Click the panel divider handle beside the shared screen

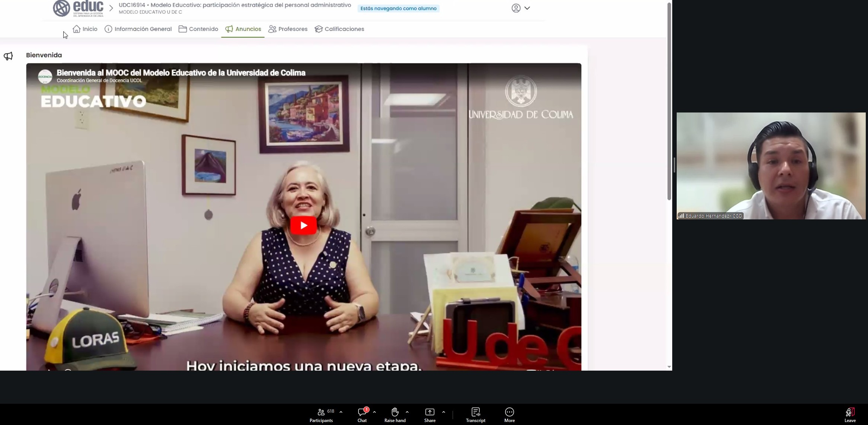674,165
